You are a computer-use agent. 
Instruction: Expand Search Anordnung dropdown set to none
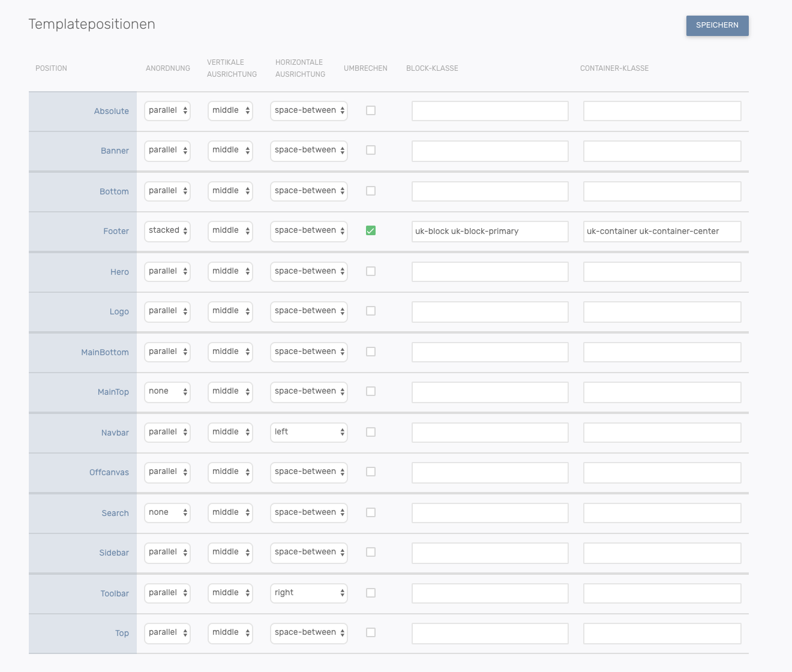(167, 512)
